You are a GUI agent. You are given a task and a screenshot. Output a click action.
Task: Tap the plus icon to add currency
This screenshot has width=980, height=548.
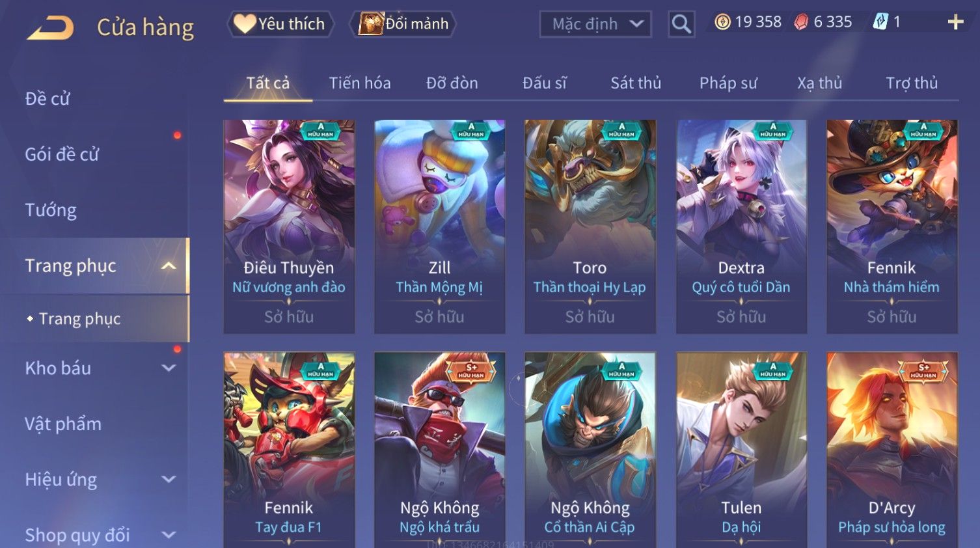pyautogui.click(x=955, y=22)
